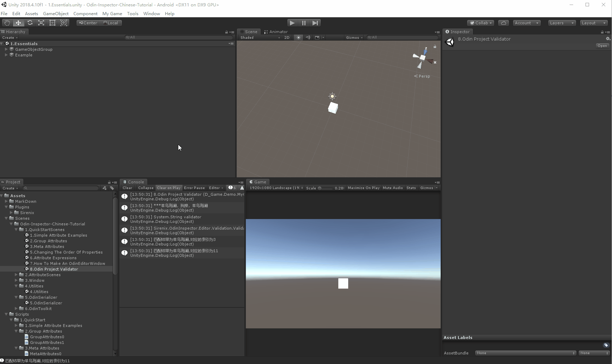
Task: Click the Step frame button
Action: click(315, 23)
